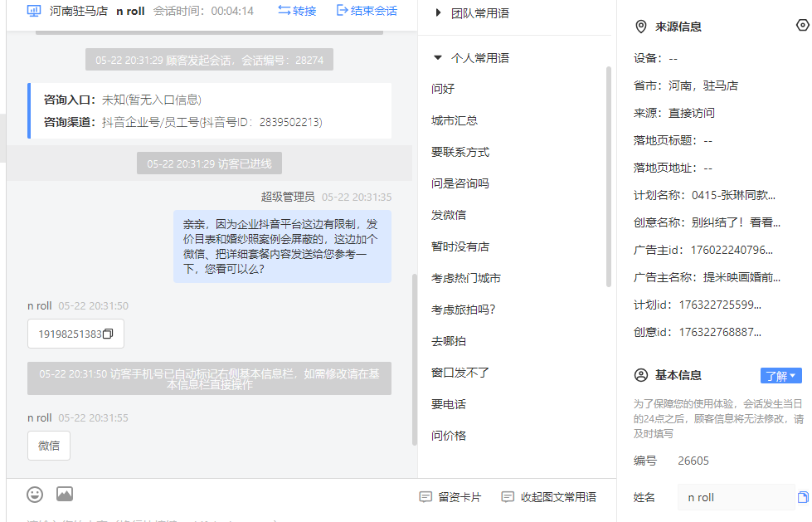
Task: Expand the 团队常用语 section
Action: click(438, 13)
